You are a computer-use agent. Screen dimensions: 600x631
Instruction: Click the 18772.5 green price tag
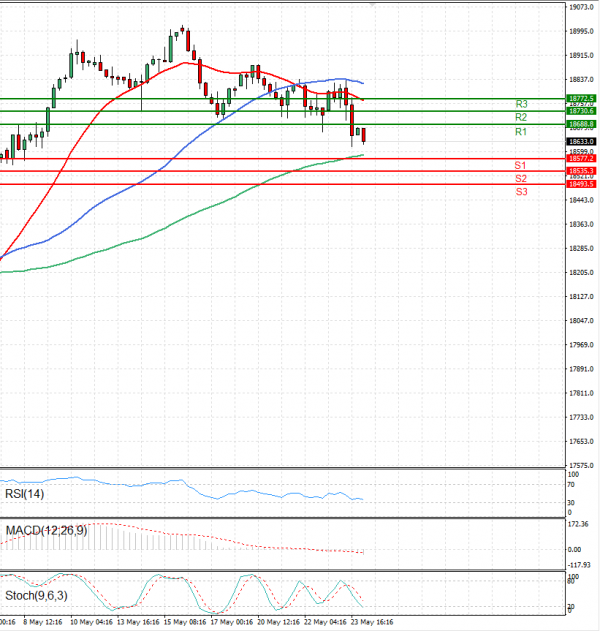tap(581, 98)
